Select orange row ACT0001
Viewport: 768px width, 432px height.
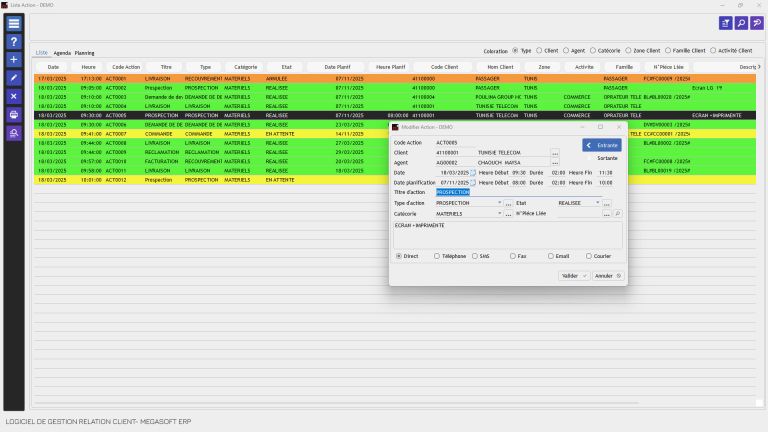click(x=395, y=78)
